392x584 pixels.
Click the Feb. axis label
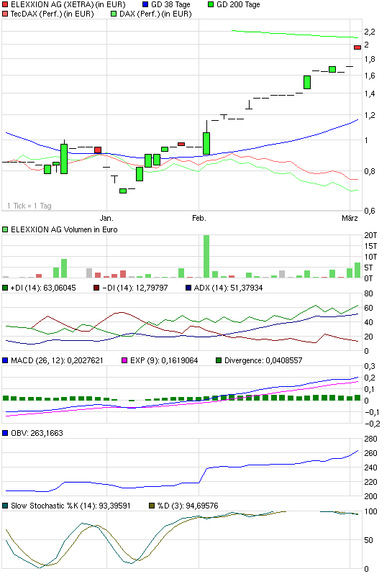(x=199, y=218)
